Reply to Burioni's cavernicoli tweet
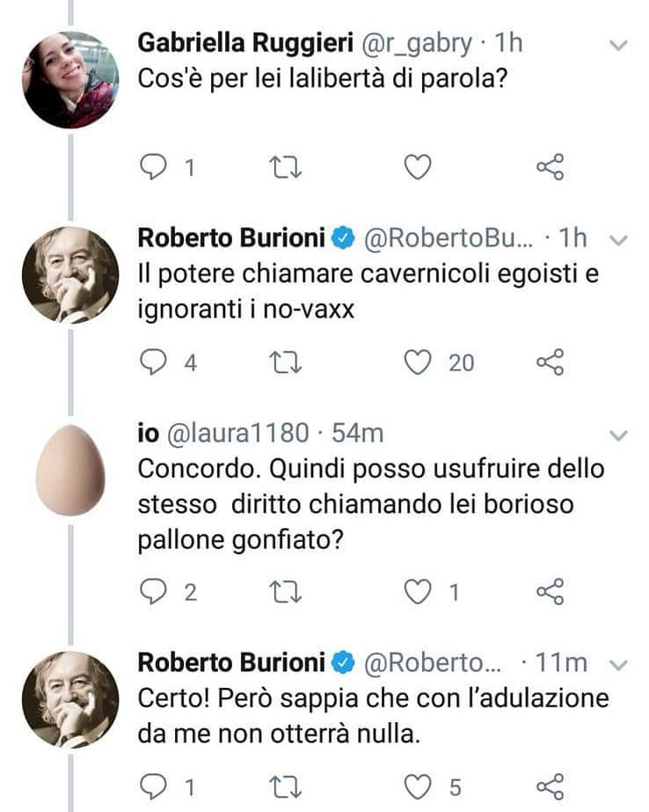 click(x=154, y=362)
